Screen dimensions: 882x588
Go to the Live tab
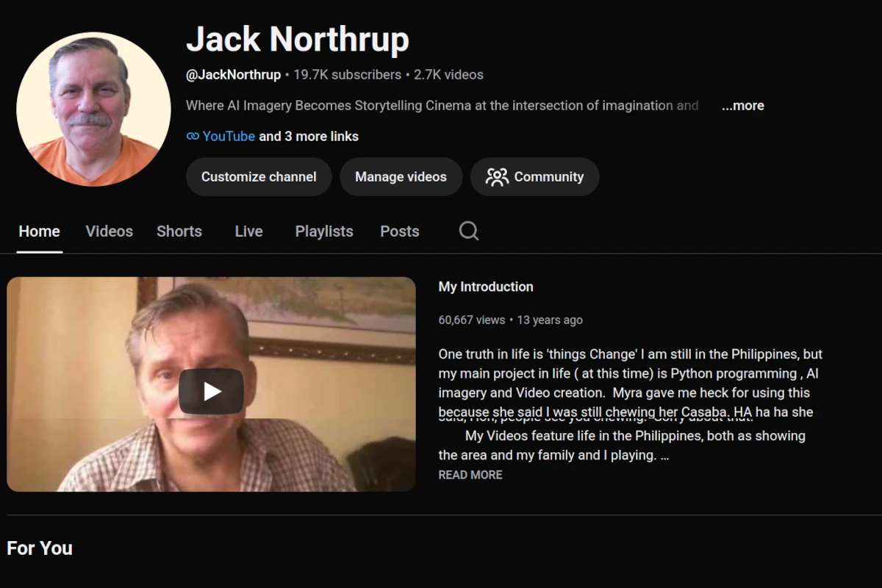click(x=248, y=232)
